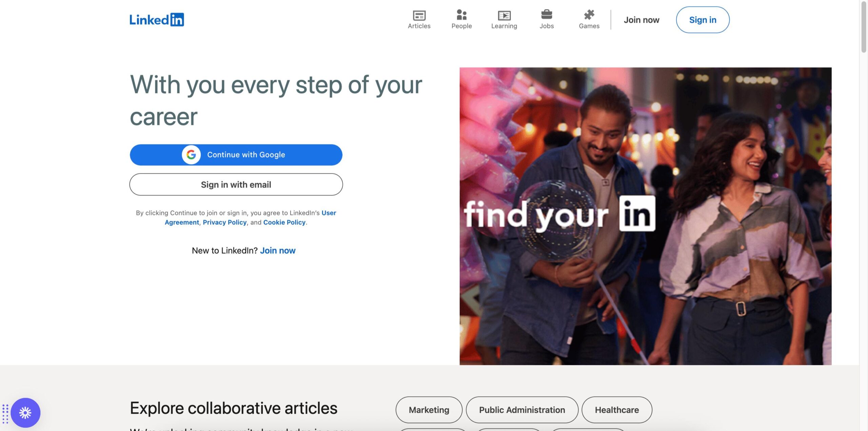Viewport: 868px width, 431px height.
Task: Select the Public Administration topic pill
Action: (522, 410)
